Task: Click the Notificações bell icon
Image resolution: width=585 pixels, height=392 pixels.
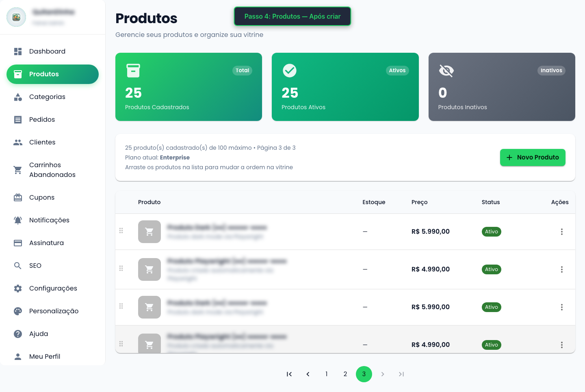Action: coord(18,220)
